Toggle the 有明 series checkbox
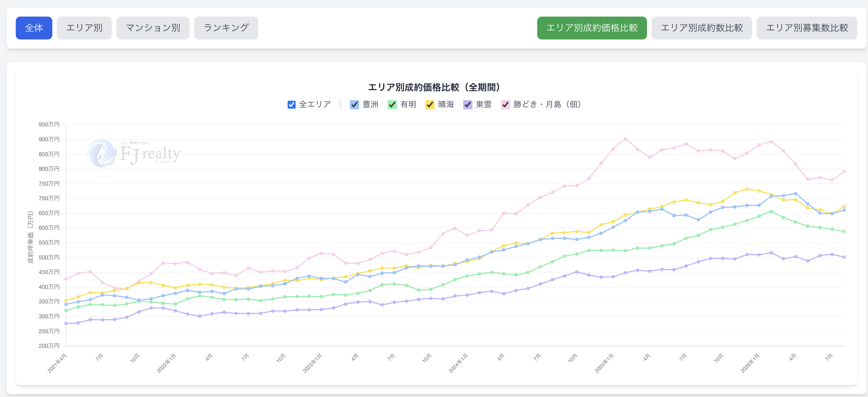Image resolution: width=868 pixels, height=397 pixels. coord(392,105)
